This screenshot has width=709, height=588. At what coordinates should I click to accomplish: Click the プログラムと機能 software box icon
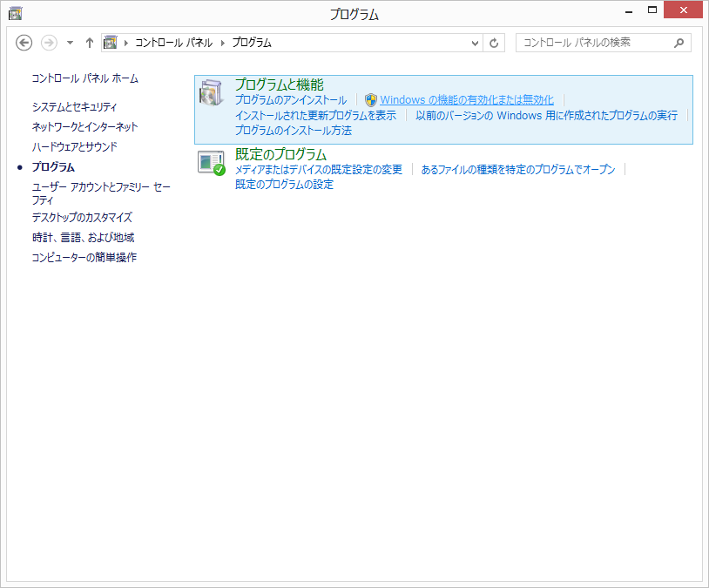point(211,93)
